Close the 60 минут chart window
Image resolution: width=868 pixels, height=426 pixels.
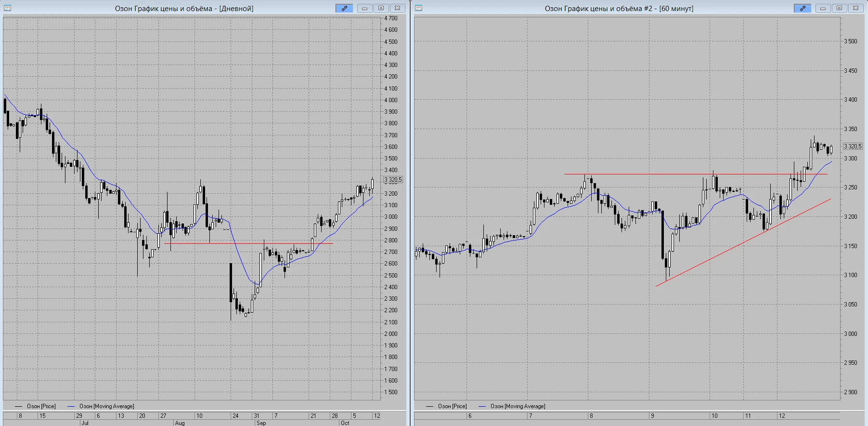(856, 8)
